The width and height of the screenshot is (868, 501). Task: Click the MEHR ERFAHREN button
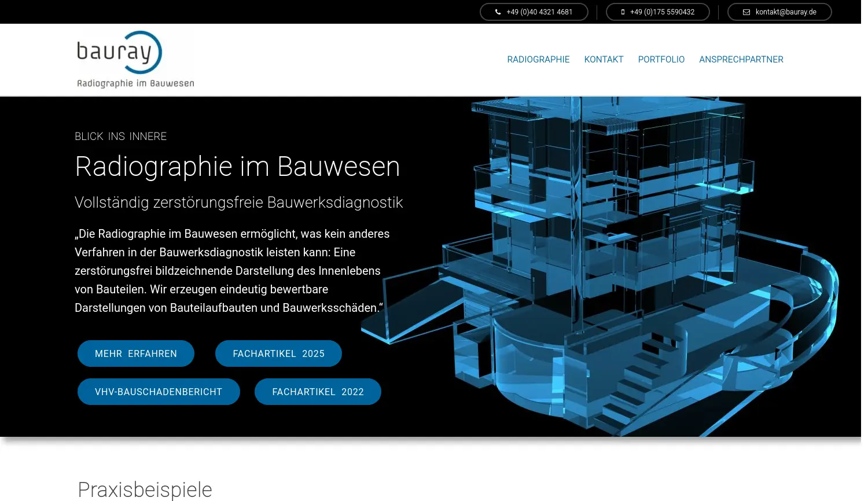point(136,353)
